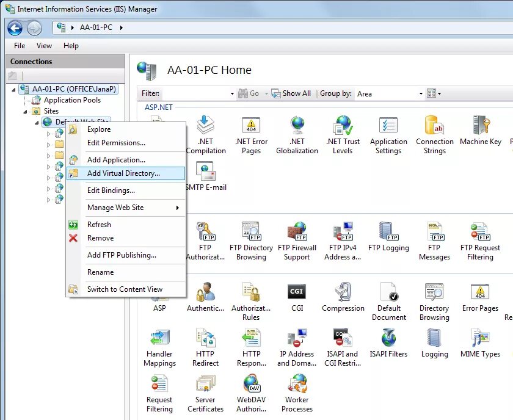Open the FTP Firewall Support feature
This screenshot has width=513, height=420.
[x=297, y=241]
